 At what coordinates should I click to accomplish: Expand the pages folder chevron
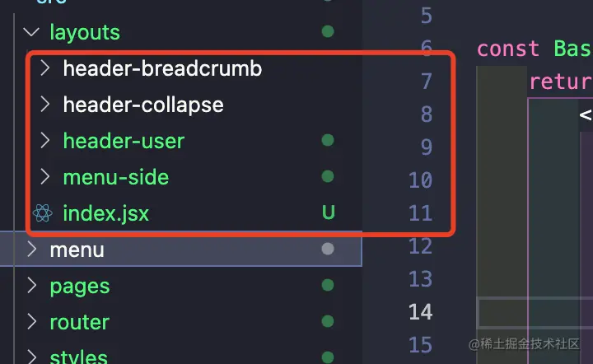[x=32, y=286]
